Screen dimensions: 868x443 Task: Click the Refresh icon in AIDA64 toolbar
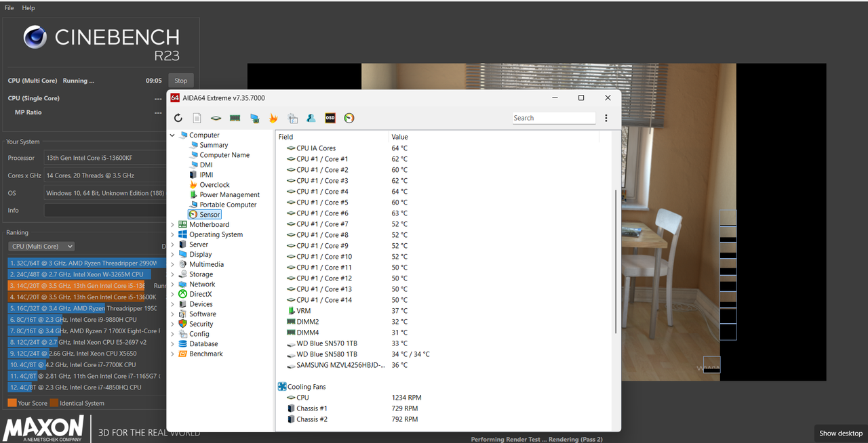tap(178, 118)
